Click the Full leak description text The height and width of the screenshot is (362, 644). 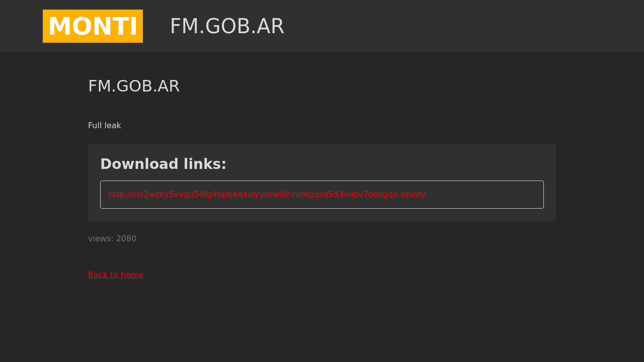[x=105, y=126]
